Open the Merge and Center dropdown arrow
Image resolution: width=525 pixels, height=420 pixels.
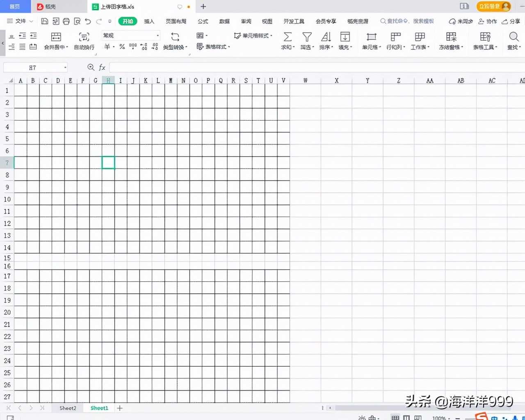(67, 47)
